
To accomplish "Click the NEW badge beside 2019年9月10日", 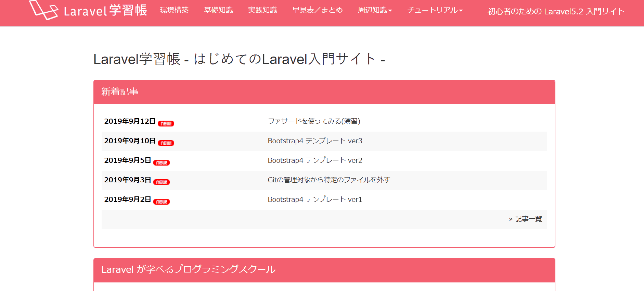I will coord(166,143).
